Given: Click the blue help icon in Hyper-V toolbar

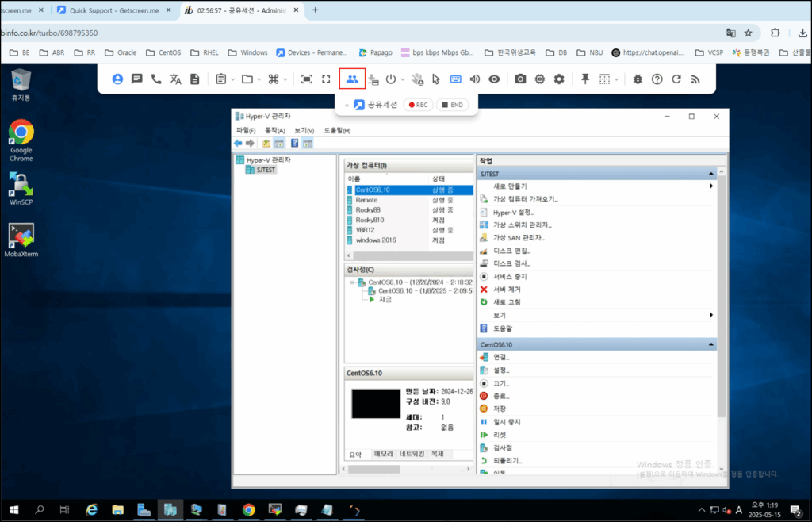Looking at the screenshot, I should pyautogui.click(x=294, y=143).
